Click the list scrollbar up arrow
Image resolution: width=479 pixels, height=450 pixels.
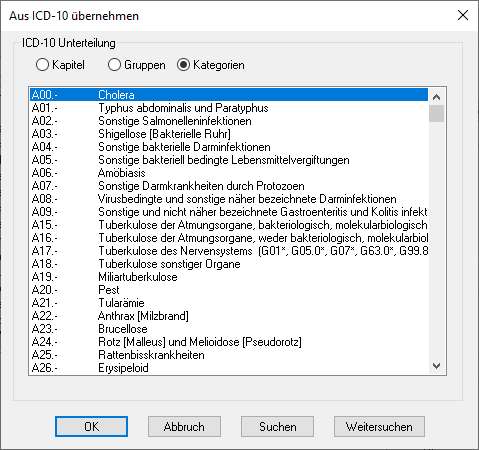pos(436,97)
